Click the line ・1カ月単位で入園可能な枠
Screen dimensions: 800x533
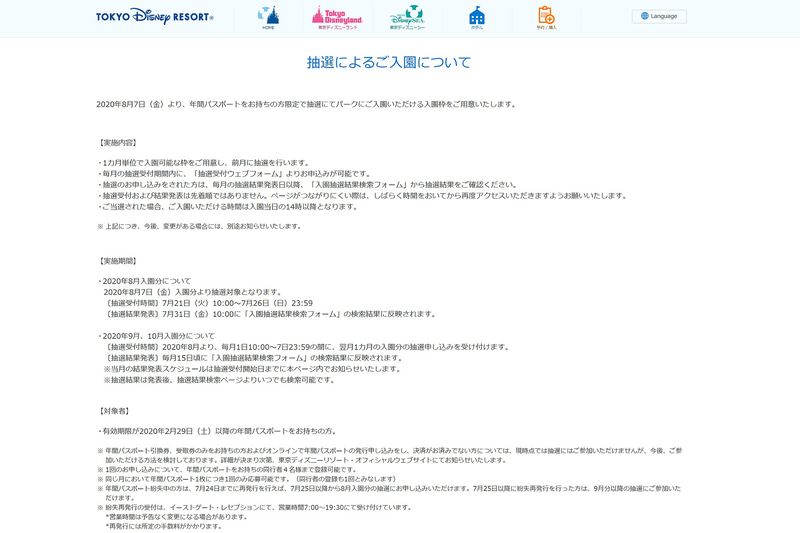click(x=203, y=163)
